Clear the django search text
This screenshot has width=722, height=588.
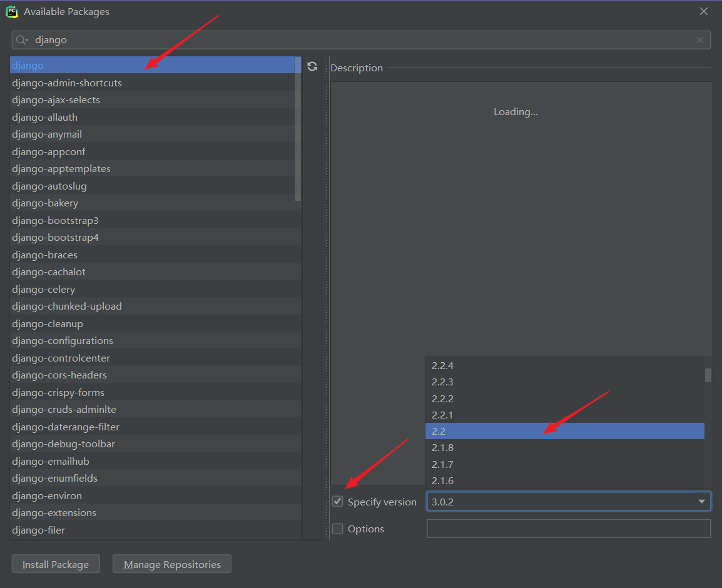[700, 40]
